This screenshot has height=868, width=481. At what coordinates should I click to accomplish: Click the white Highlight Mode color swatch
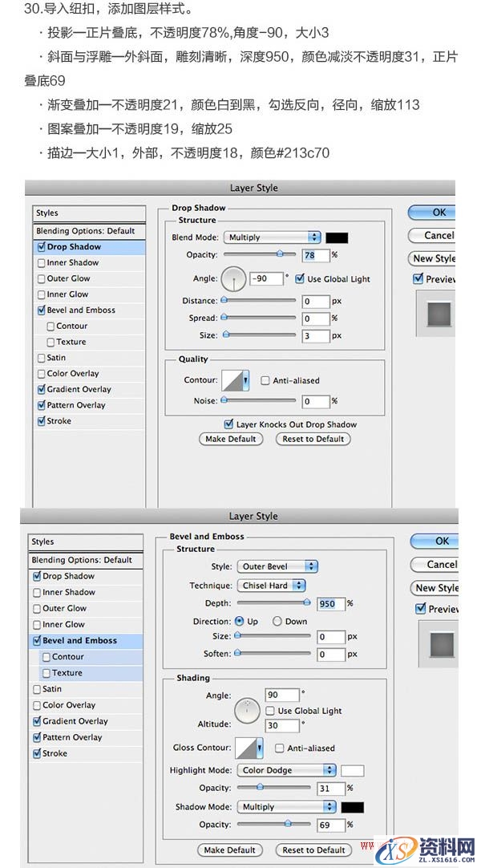click(352, 770)
